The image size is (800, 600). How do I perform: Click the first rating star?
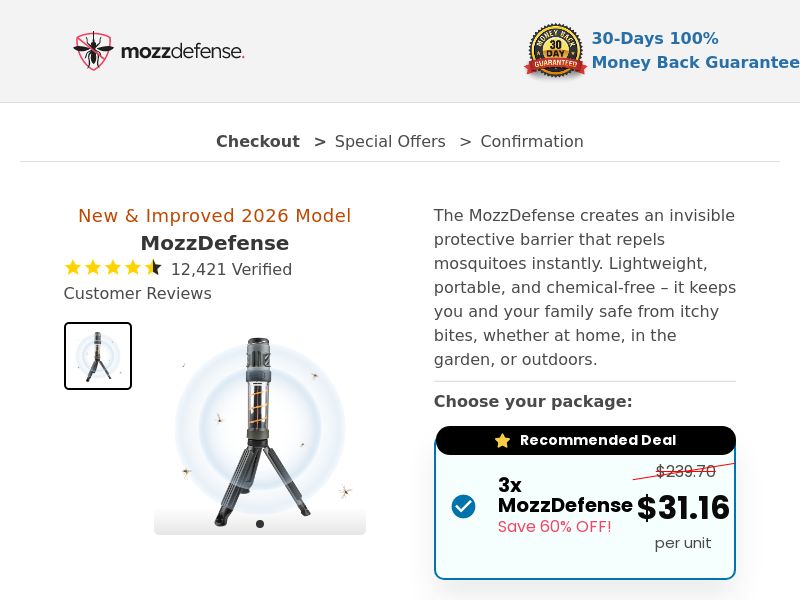click(73, 267)
